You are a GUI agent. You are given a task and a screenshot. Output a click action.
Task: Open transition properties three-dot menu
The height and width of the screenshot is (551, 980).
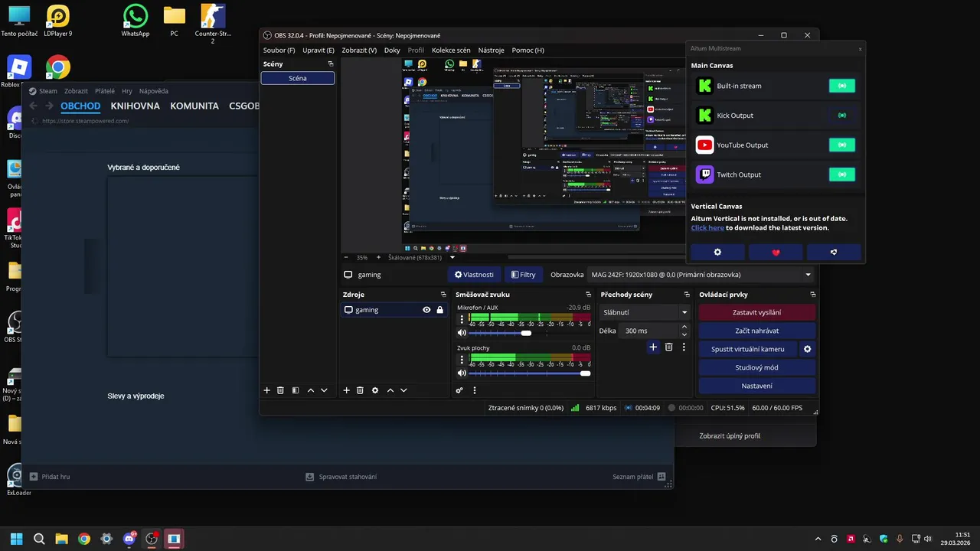coord(684,347)
